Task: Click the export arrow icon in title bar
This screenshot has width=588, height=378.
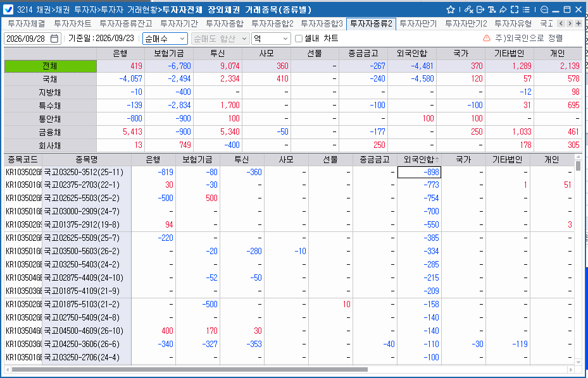Action: [480, 9]
